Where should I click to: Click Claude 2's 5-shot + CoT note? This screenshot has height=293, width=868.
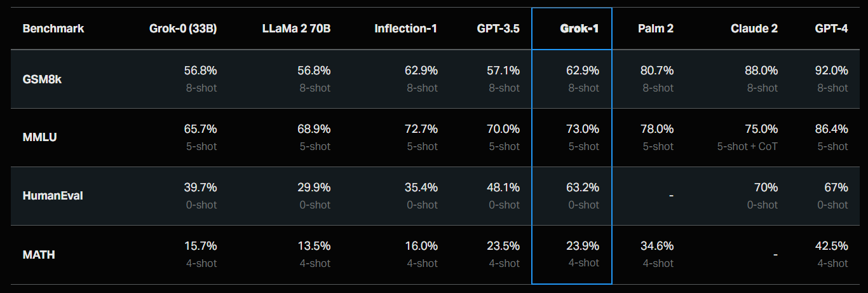(x=748, y=146)
